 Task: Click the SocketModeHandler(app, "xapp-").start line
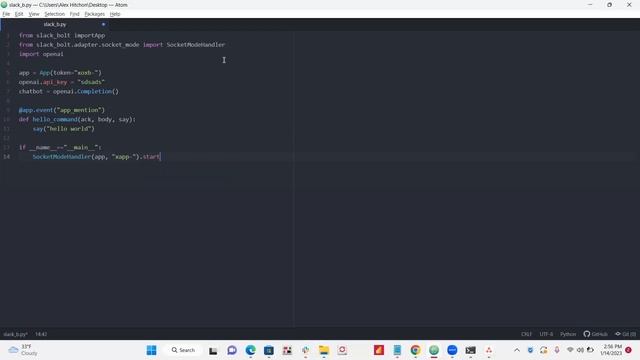[x=97, y=157]
